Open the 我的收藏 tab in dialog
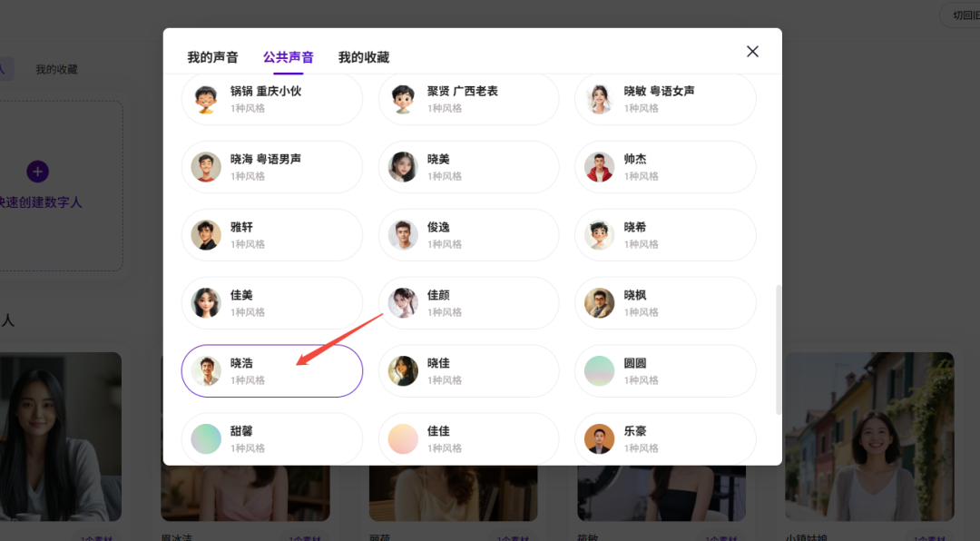980x541 pixels. pyautogui.click(x=364, y=57)
